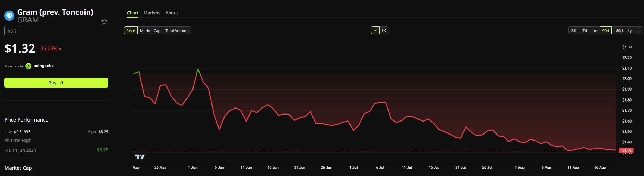Switch to candlestick chart view icon
This screenshot has height=176, width=644.
[x=384, y=30]
